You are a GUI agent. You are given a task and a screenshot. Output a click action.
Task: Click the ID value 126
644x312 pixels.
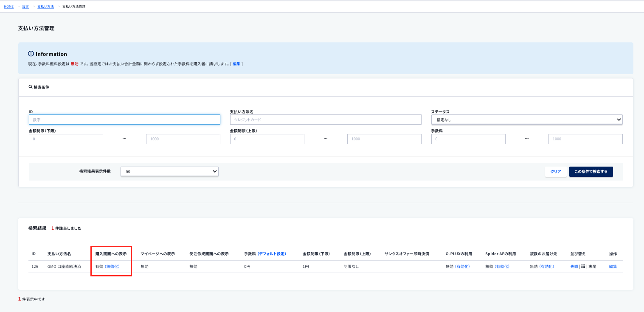click(x=35, y=267)
